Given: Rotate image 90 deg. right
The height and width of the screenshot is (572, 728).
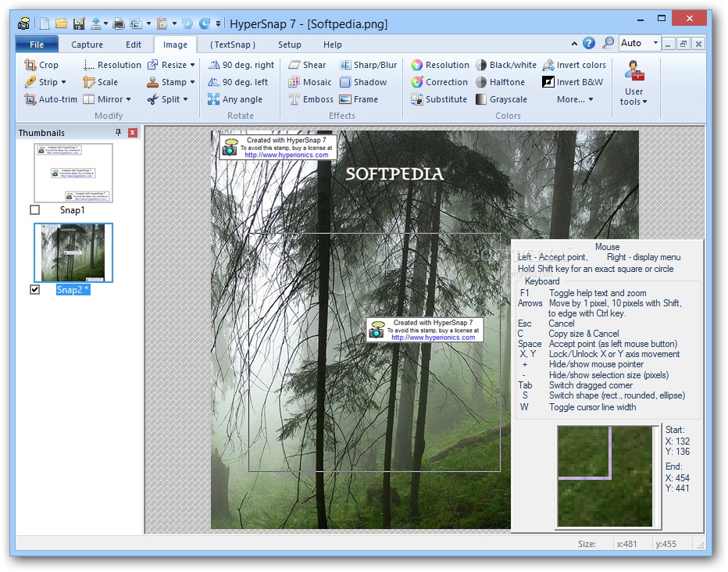Looking at the screenshot, I should pyautogui.click(x=241, y=65).
